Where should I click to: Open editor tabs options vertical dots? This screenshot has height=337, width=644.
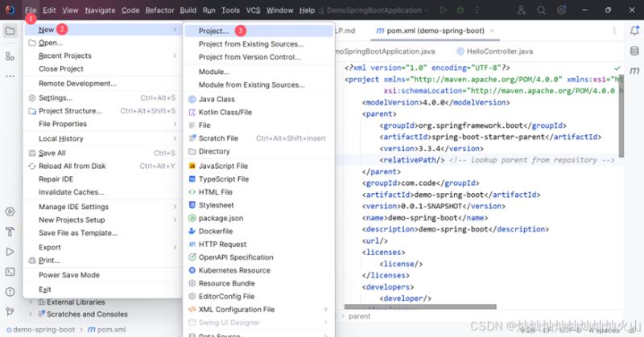(x=614, y=31)
